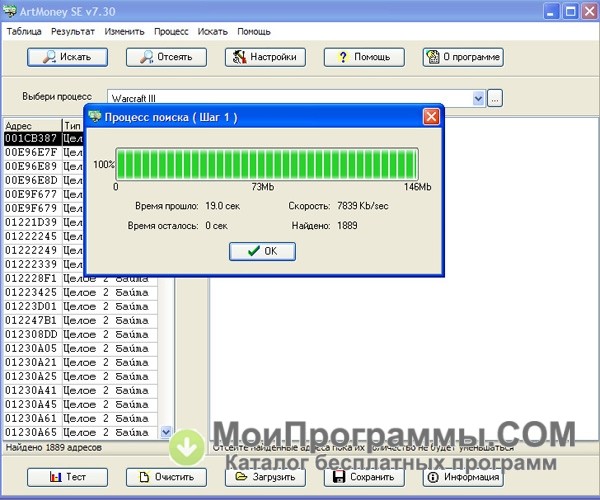Image resolution: width=600 pixels, height=500 pixels.
Task: Open the Информация button
Action: pos(463,477)
